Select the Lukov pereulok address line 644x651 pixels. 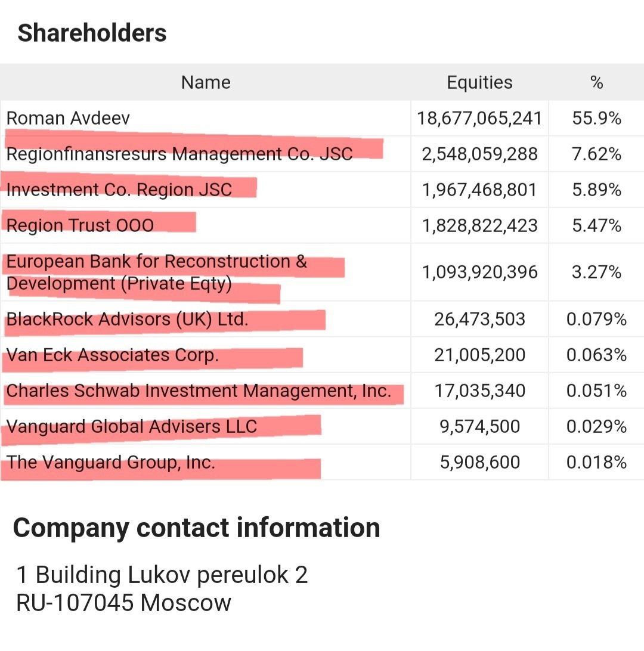click(162, 575)
